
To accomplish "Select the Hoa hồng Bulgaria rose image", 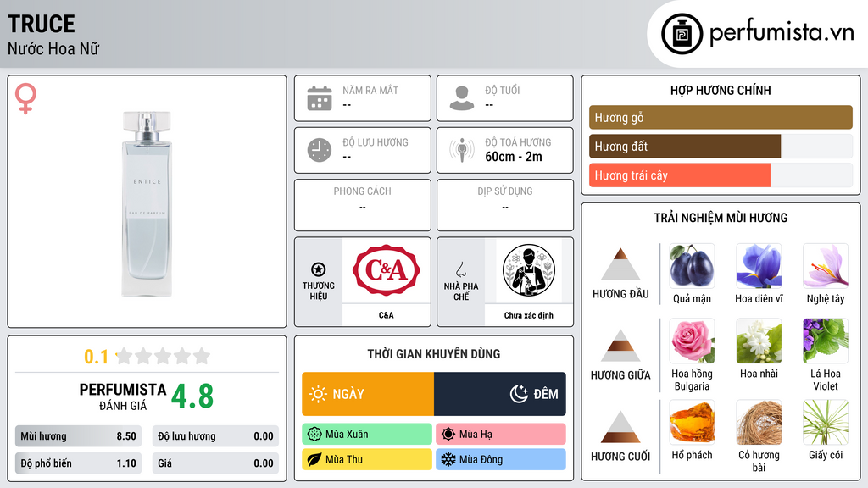I will click(x=692, y=341).
